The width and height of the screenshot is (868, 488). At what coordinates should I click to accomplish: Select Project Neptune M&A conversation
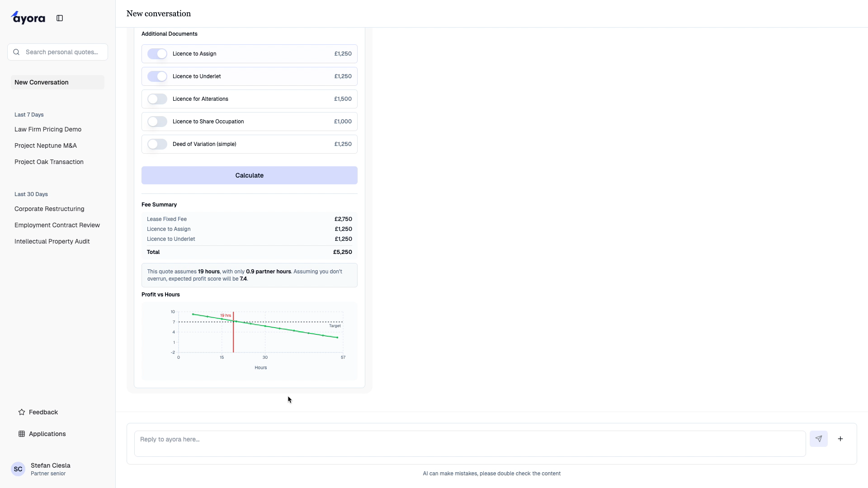(46, 145)
